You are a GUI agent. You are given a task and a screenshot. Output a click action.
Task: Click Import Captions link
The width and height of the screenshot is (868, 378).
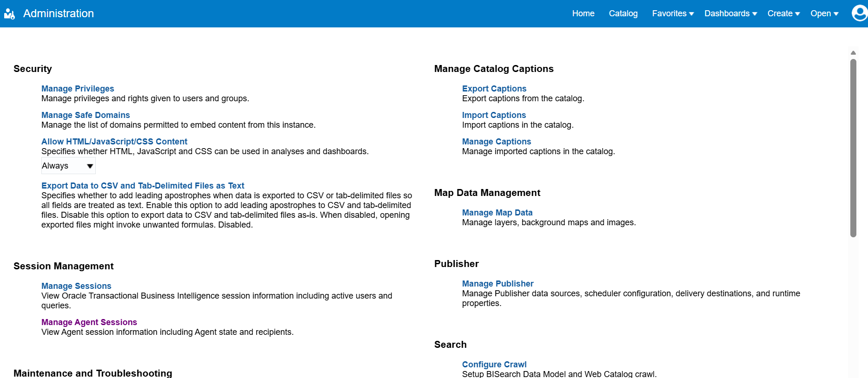tap(494, 115)
